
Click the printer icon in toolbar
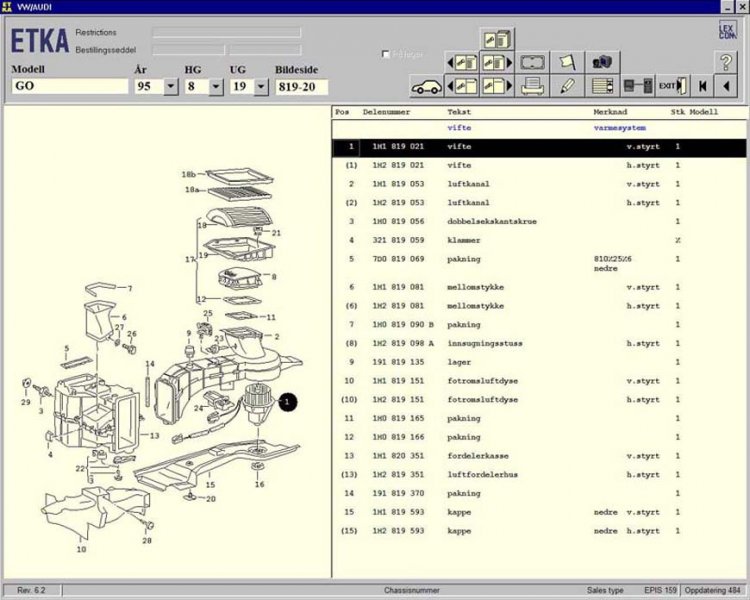point(532,86)
